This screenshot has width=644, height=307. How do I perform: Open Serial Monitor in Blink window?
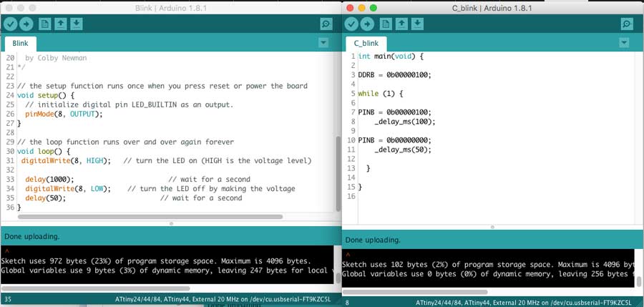coord(326,24)
